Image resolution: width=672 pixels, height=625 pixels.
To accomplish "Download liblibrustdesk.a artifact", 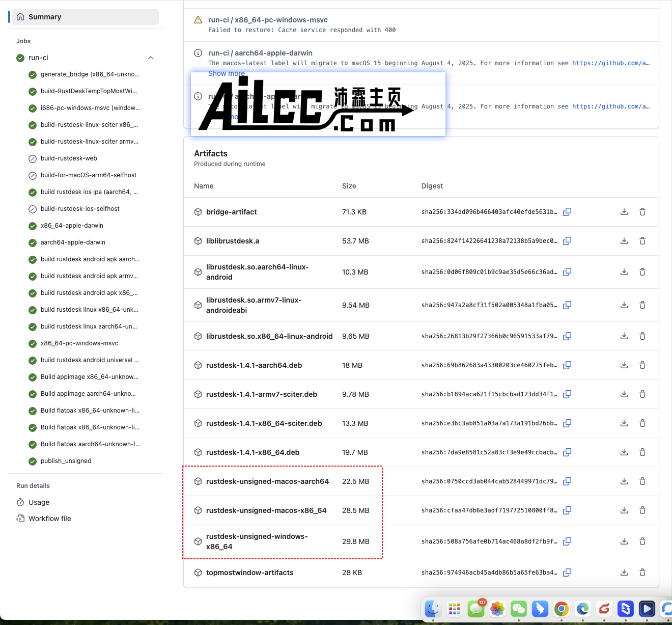I will tap(624, 241).
